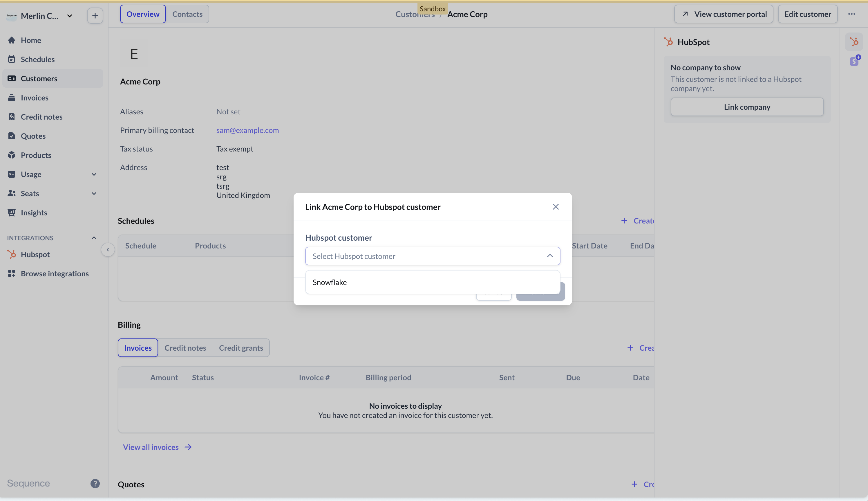Choose Snowflake from the dropdown list
Screen dimensions: 868x501
(432, 282)
